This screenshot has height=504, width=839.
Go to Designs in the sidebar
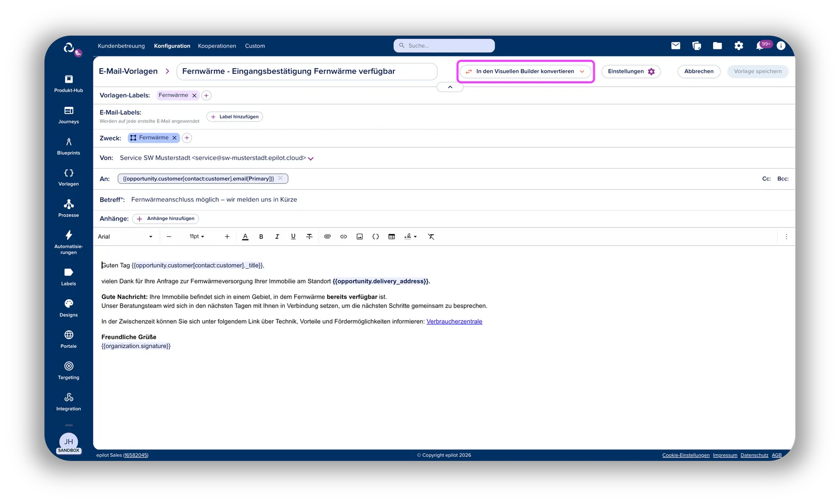(69, 308)
